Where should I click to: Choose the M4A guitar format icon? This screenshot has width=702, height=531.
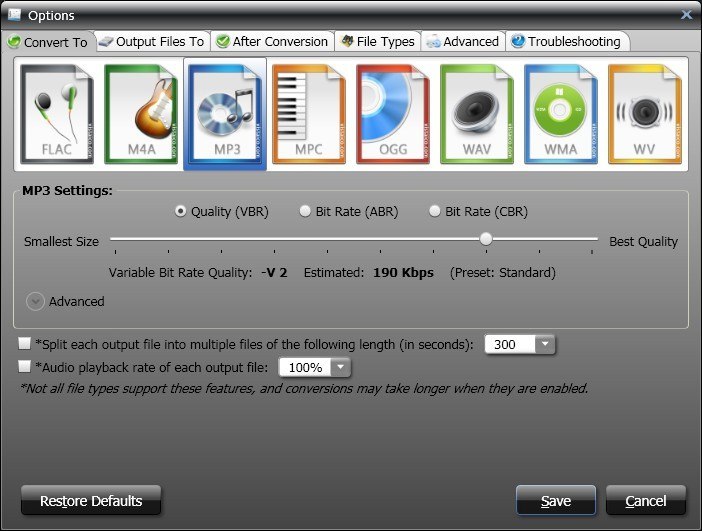pyautogui.click(x=141, y=114)
